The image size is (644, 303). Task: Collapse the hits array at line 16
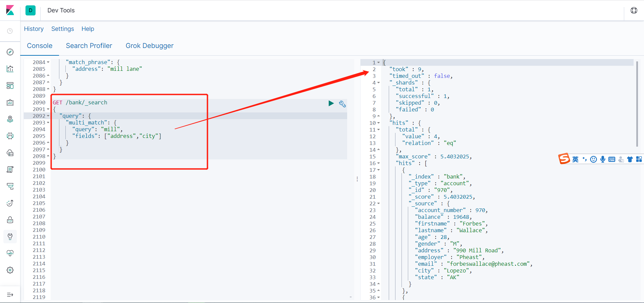click(379, 163)
